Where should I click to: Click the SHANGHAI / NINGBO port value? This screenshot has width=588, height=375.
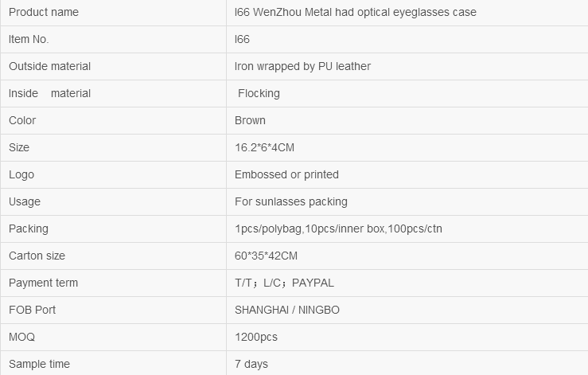287,310
